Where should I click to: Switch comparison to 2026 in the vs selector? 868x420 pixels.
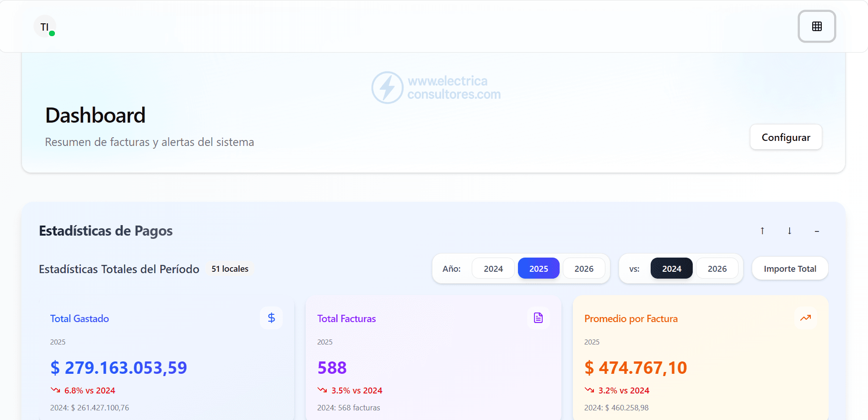click(x=717, y=269)
